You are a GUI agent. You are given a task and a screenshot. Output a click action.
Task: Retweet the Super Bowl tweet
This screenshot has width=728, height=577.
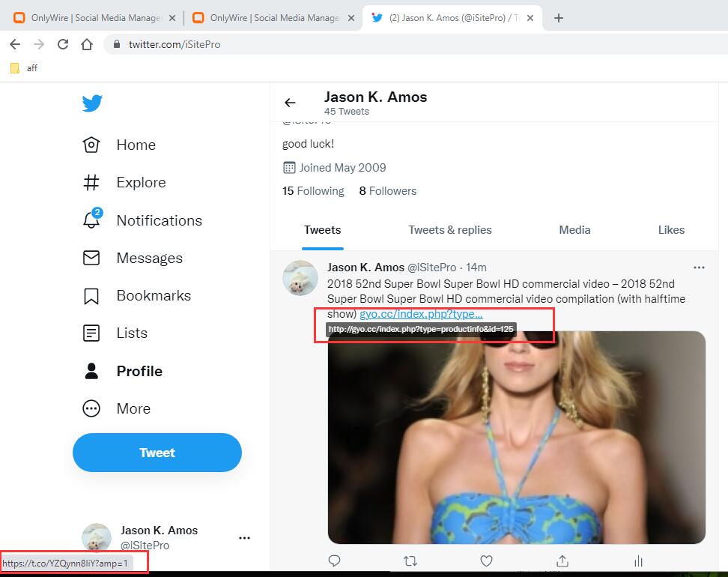tap(410, 561)
